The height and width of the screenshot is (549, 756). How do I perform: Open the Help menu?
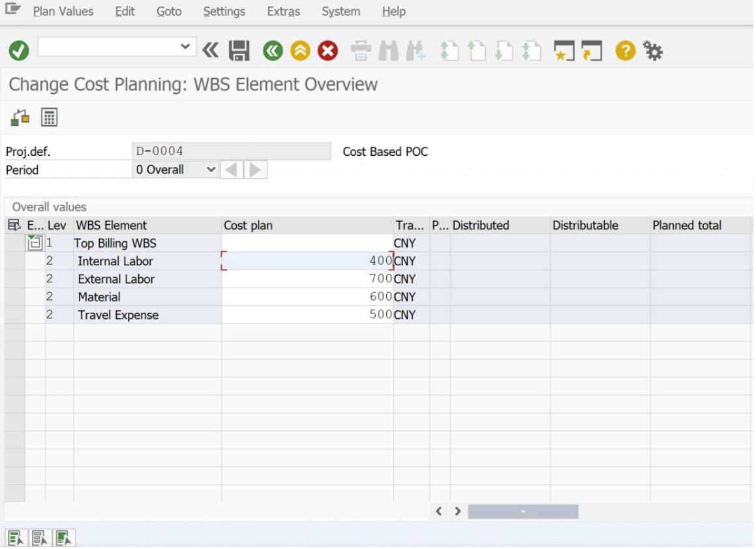pos(394,11)
